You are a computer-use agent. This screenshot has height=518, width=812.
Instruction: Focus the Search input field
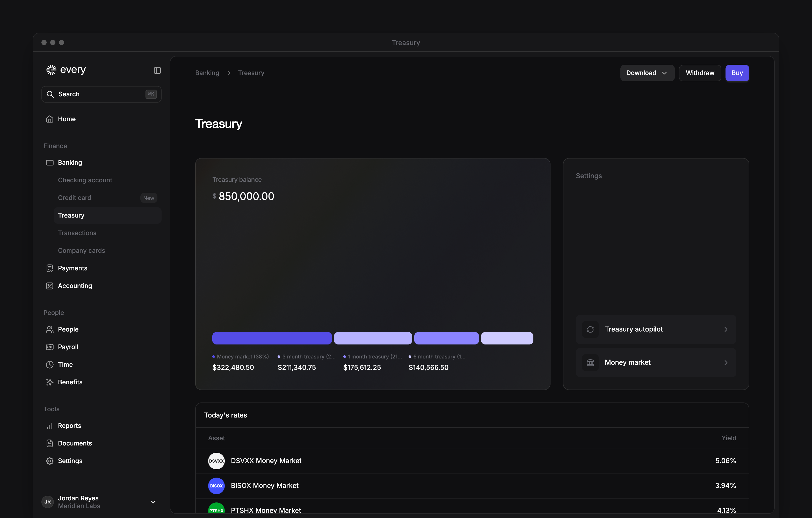[x=102, y=94]
